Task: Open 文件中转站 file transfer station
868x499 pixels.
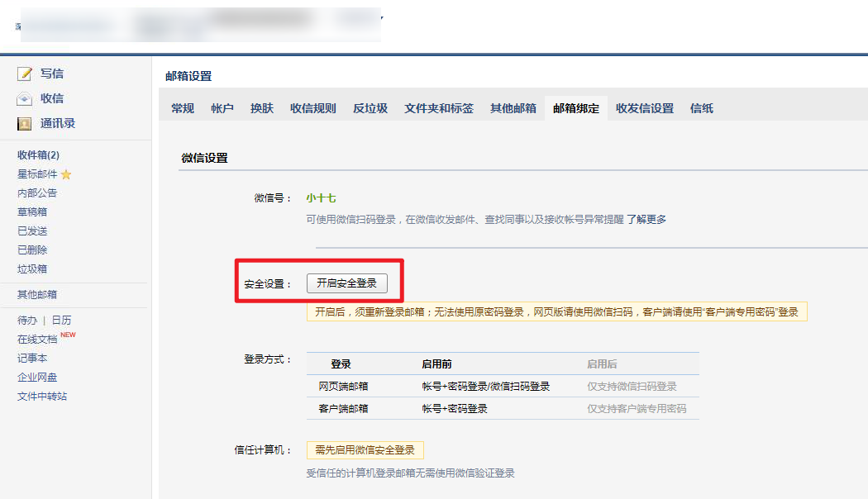Action: click(42, 396)
